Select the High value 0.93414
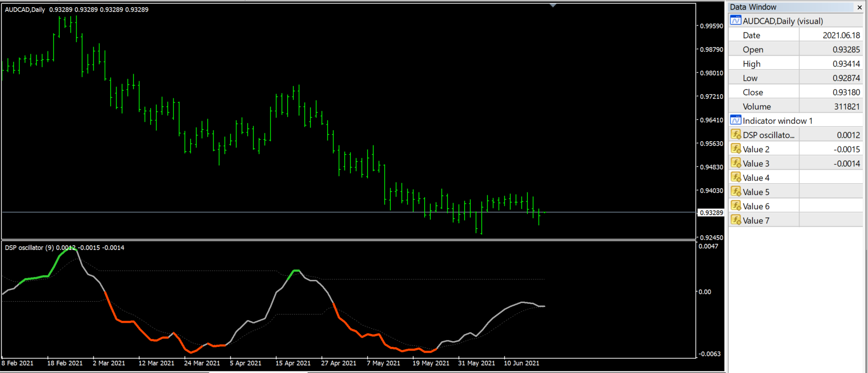 (846, 64)
